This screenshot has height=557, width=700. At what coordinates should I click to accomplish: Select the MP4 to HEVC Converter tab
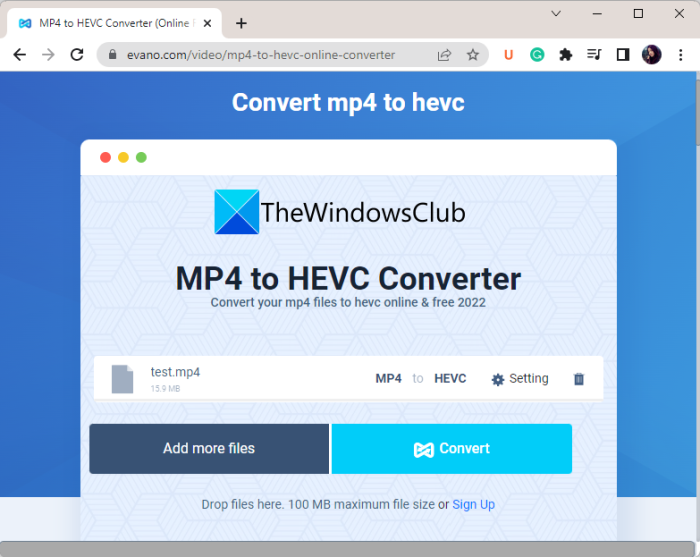coord(114,23)
